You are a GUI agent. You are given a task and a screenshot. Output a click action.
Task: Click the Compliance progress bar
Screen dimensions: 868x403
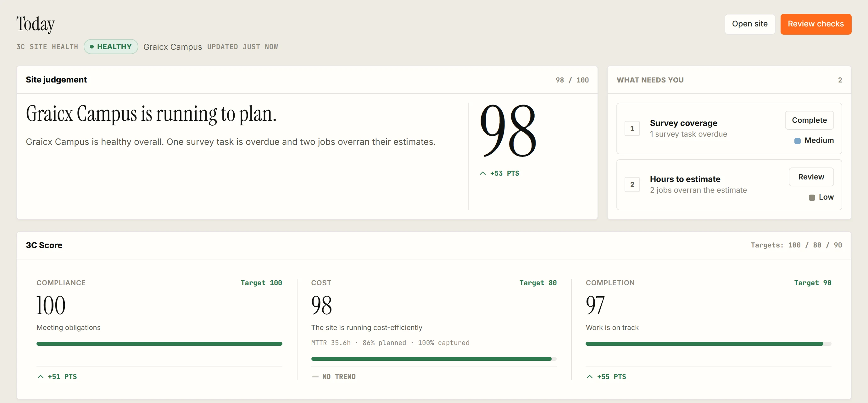[x=159, y=343]
